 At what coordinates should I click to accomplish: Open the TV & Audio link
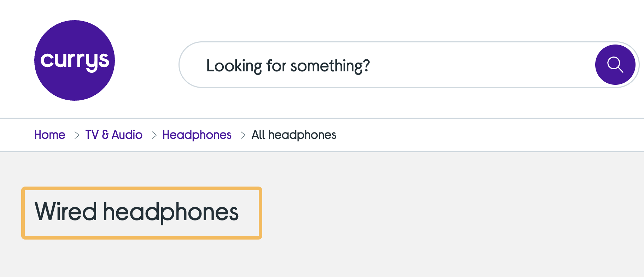coord(114,135)
